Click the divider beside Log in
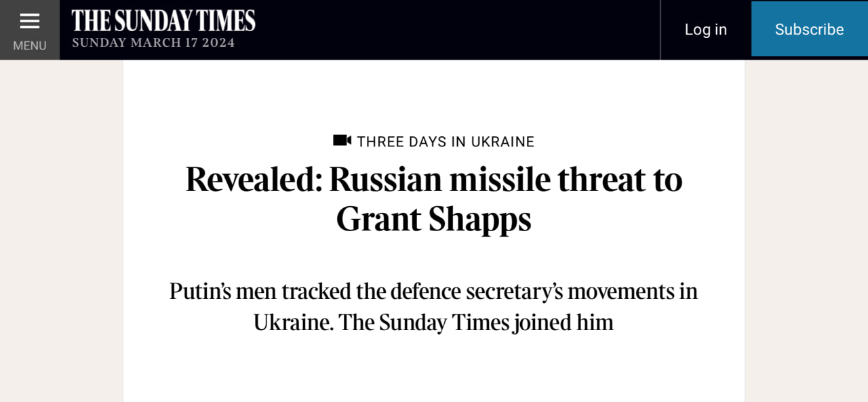868x402 pixels. point(660,30)
